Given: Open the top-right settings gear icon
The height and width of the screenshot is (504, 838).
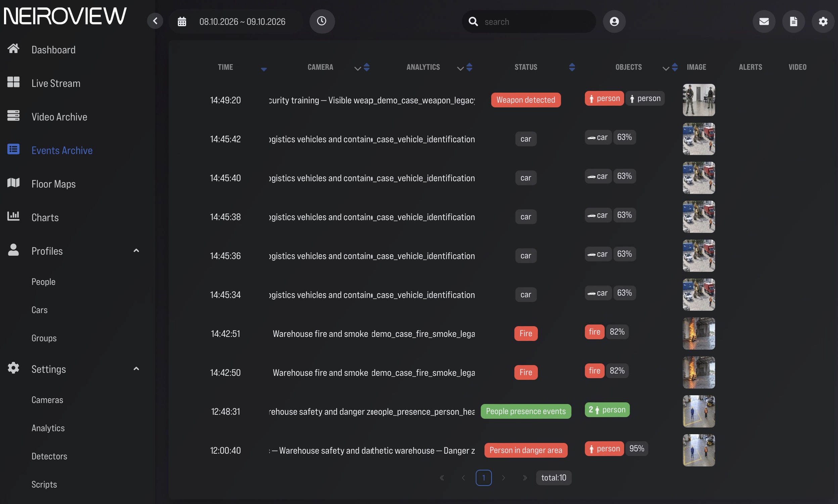Looking at the screenshot, I should pyautogui.click(x=823, y=21).
